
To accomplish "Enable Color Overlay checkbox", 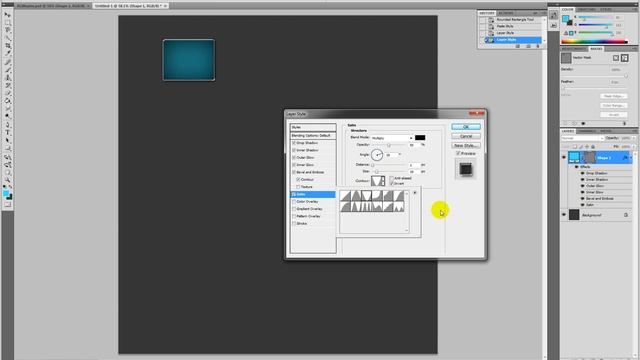I will [294, 202].
